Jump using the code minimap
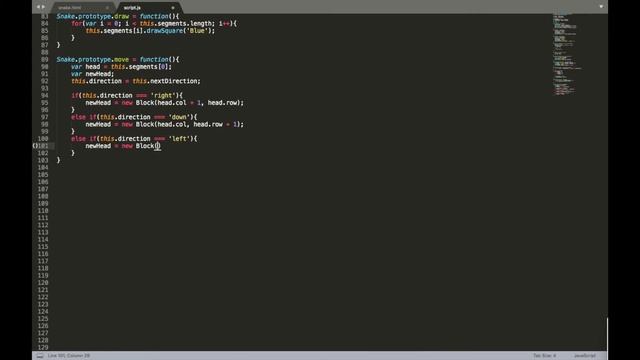640x360 pixels. 567,54
